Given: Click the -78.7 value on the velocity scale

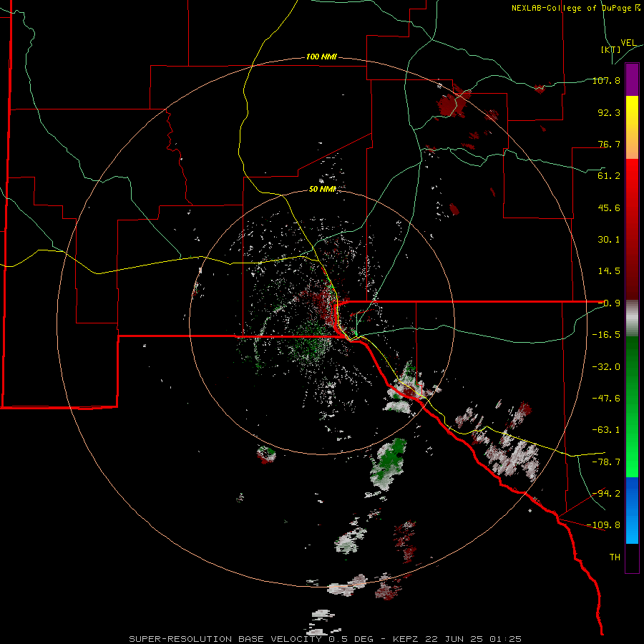Looking at the screenshot, I should (x=606, y=462).
